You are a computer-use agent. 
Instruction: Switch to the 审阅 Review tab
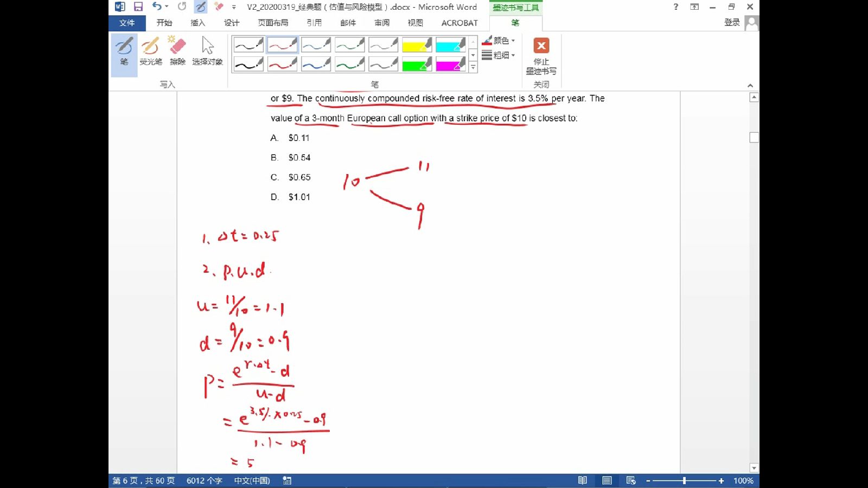point(381,23)
